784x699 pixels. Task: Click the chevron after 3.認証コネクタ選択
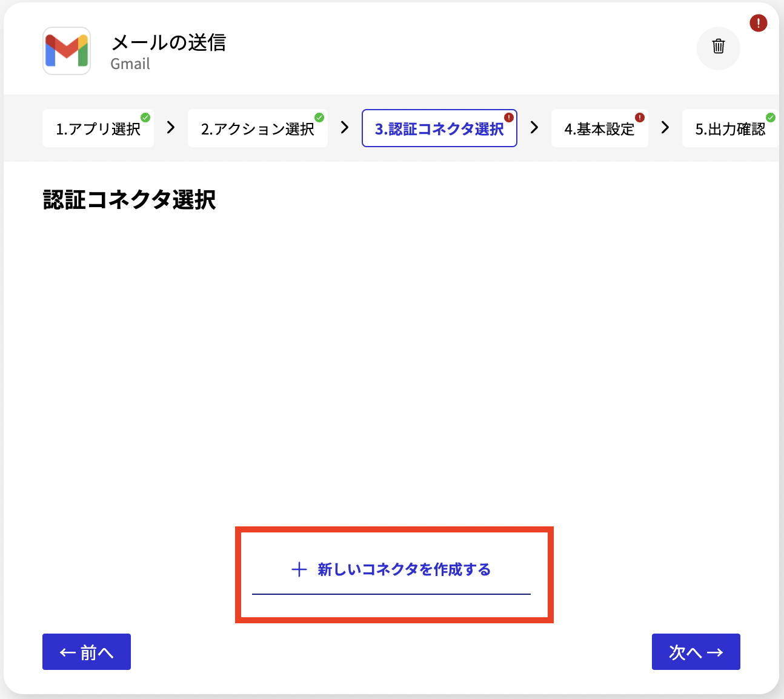tap(534, 128)
